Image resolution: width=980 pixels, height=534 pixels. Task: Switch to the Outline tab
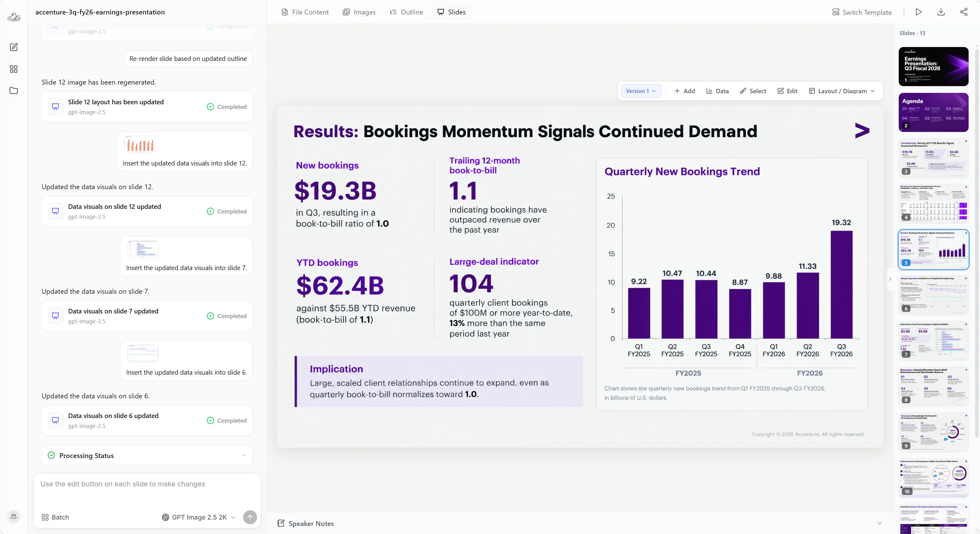(x=406, y=12)
